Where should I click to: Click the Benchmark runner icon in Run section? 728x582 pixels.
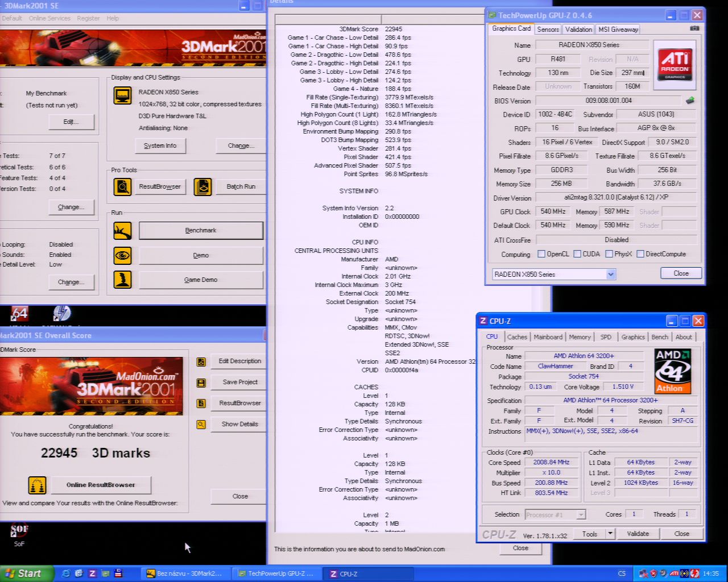coord(122,230)
